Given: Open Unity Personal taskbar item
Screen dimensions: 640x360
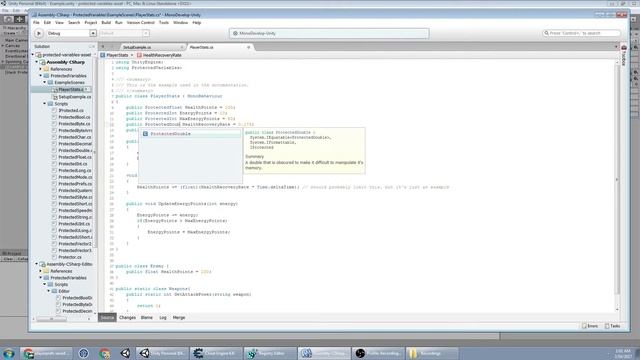Looking at the screenshot, I should pyautogui.click(x=162, y=353).
